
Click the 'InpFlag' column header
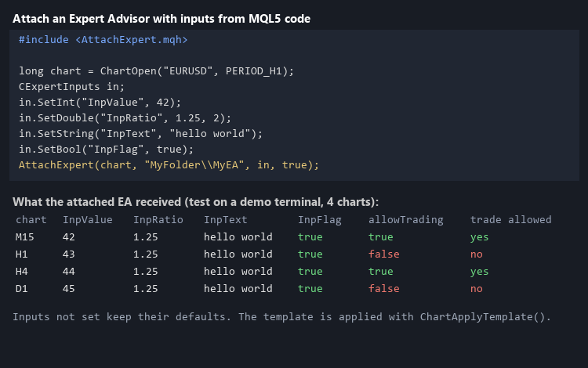coord(320,220)
